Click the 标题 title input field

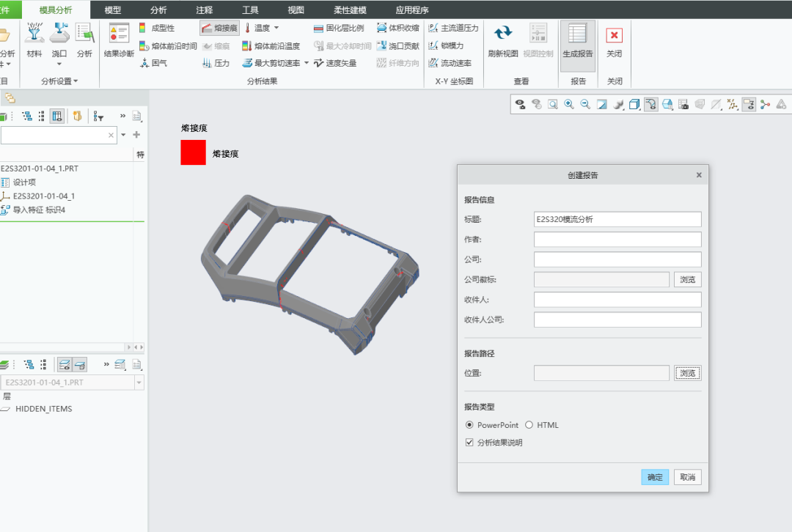click(617, 219)
